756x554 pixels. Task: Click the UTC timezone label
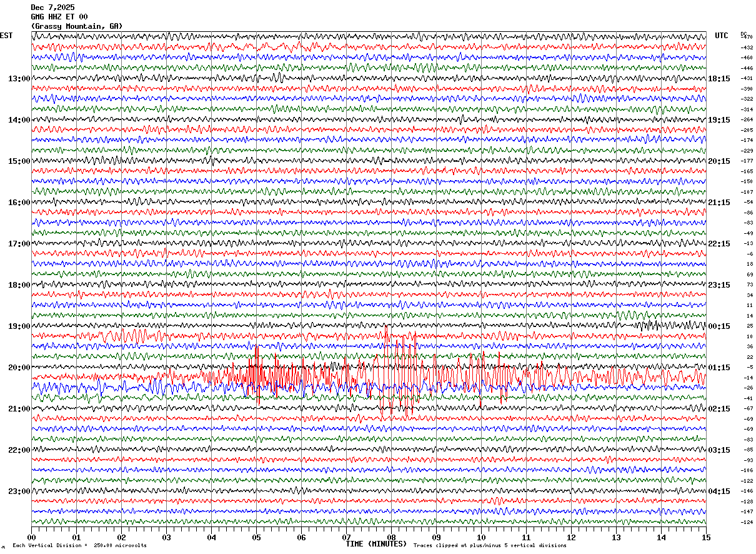coord(722,36)
